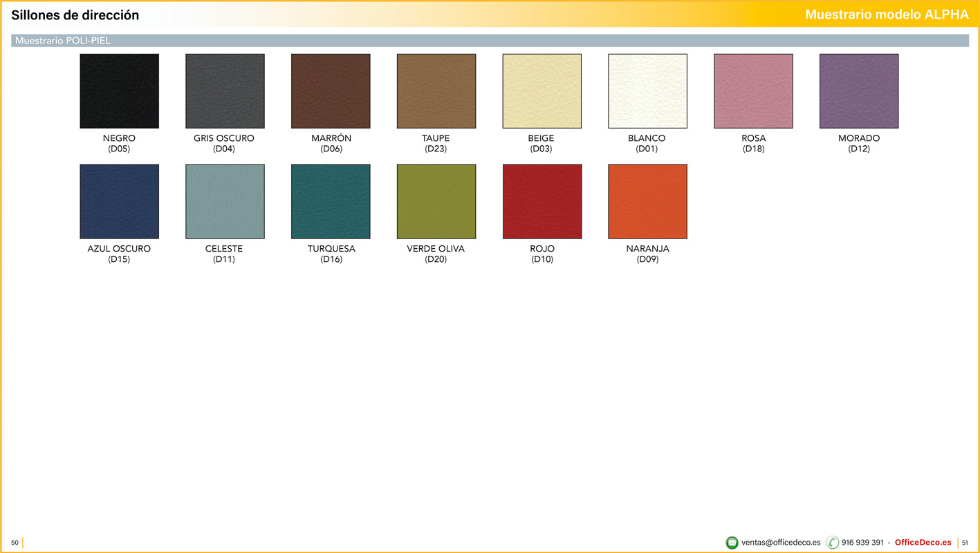Open the OfficeDeco.es website link
Image resolution: width=980 pixels, height=553 pixels.
coord(923,543)
